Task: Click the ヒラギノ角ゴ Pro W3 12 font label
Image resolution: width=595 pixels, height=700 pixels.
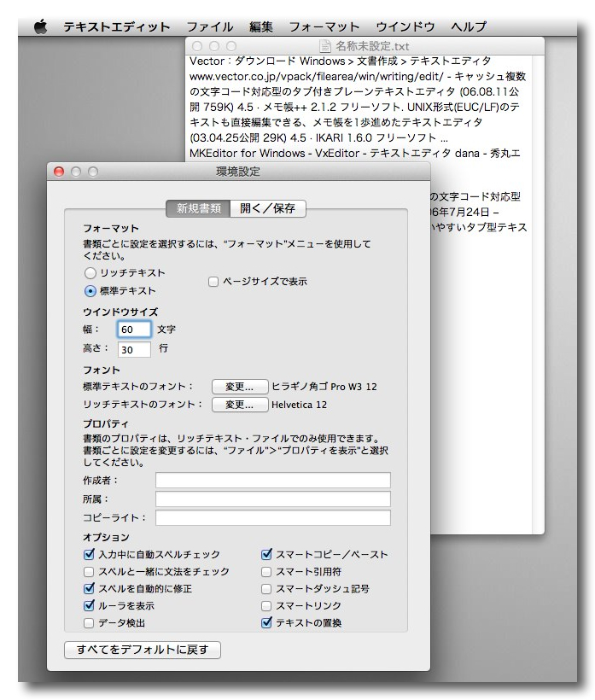Action: pos(324,387)
